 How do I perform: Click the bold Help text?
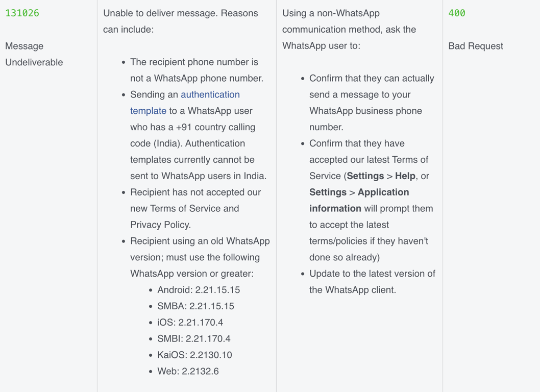click(x=405, y=176)
